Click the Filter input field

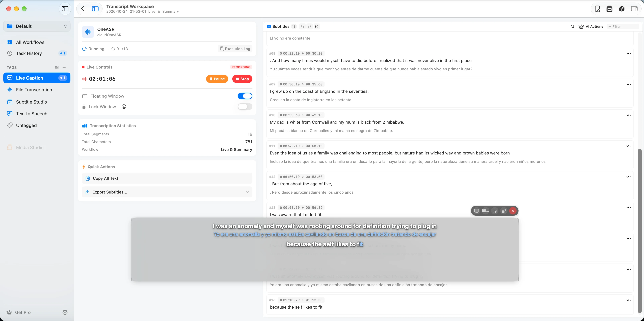[x=623, y=26]
